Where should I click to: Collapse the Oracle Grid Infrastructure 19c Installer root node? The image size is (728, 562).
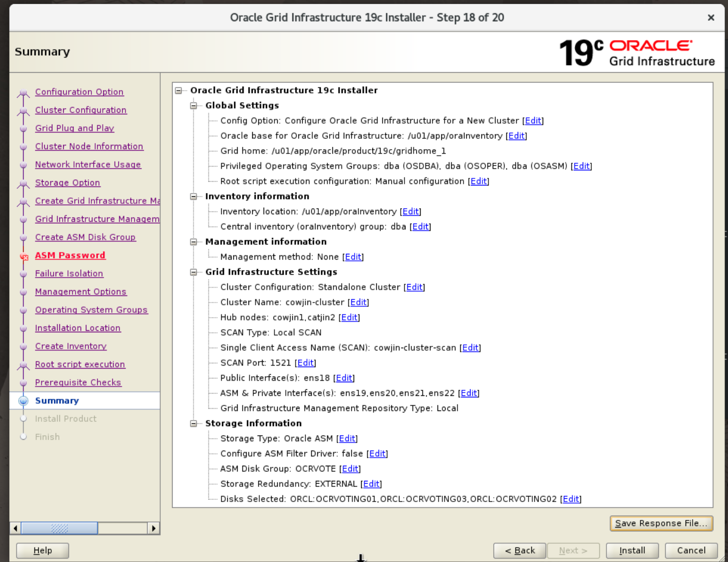coord(179,90)
